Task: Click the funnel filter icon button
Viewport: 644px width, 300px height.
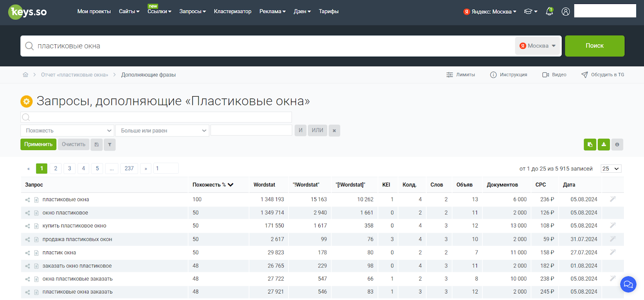Action: tap(109, 145)
